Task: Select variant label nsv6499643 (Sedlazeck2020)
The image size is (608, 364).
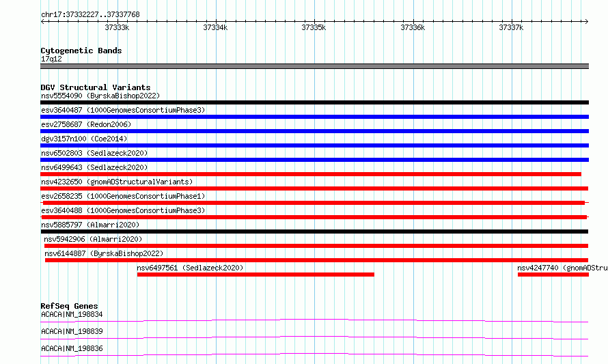Action: 94,167
